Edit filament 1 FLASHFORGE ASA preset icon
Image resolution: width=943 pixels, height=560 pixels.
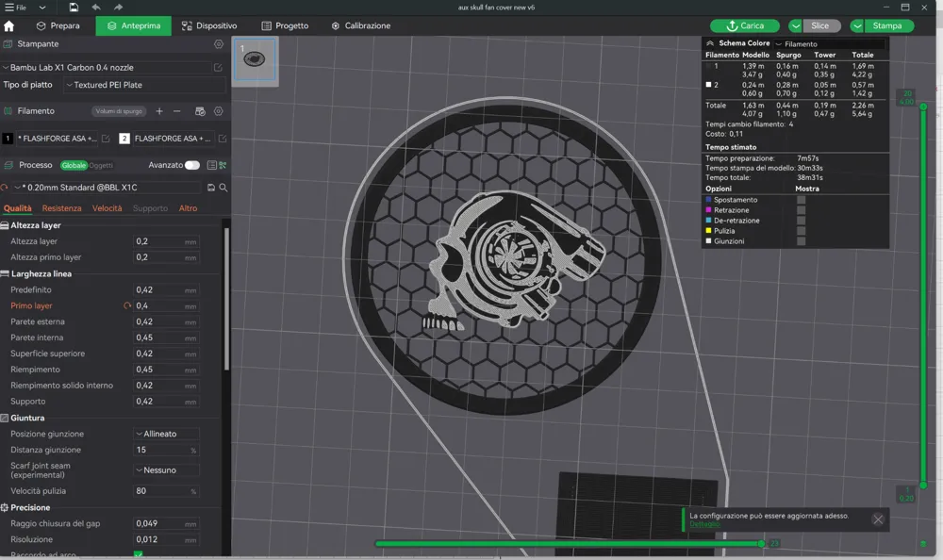point(106,139)
